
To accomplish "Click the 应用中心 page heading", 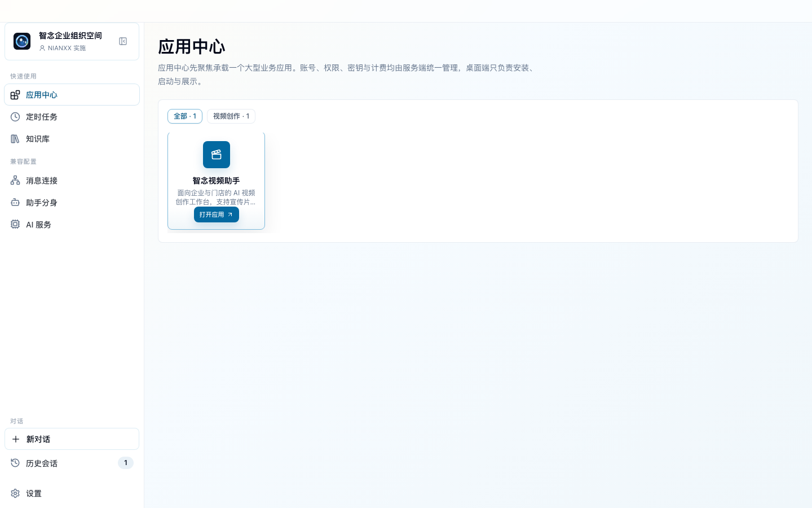I will 192,47.
